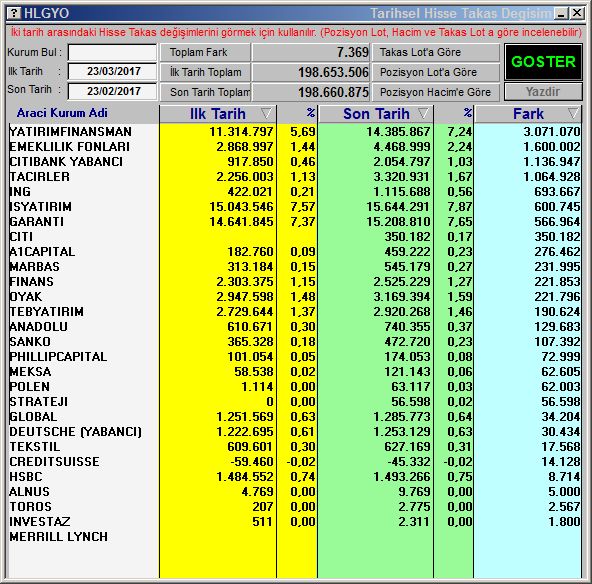592x584 pixels.
Task: Click the Ilk Tarih percent column header
Action: 310,112
